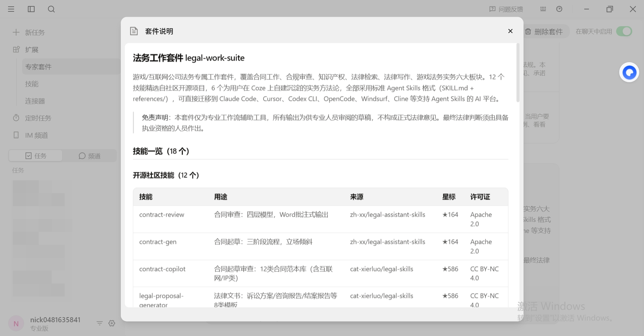The height and width of the screenshot is (336, 644).
Task: Click the 专业版 plan label
Action: (x=39, y=329)
